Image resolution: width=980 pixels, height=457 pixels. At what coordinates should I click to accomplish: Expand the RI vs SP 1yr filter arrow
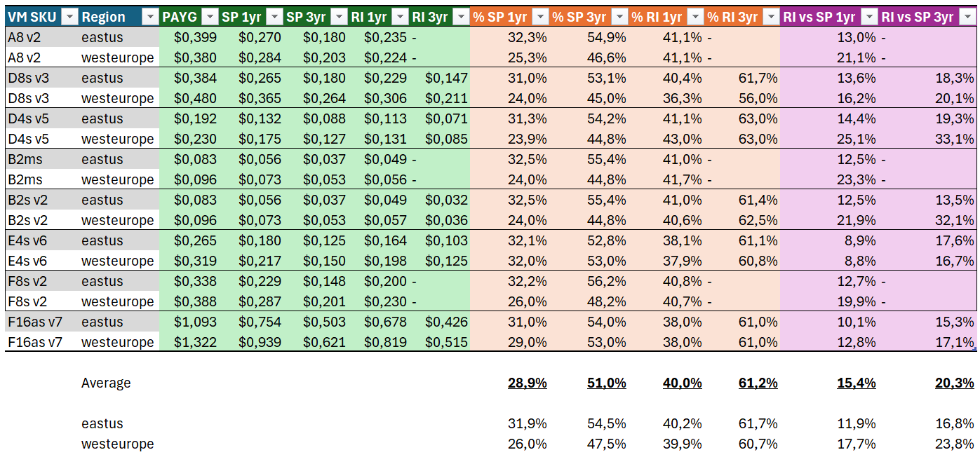tap(868, 18)
